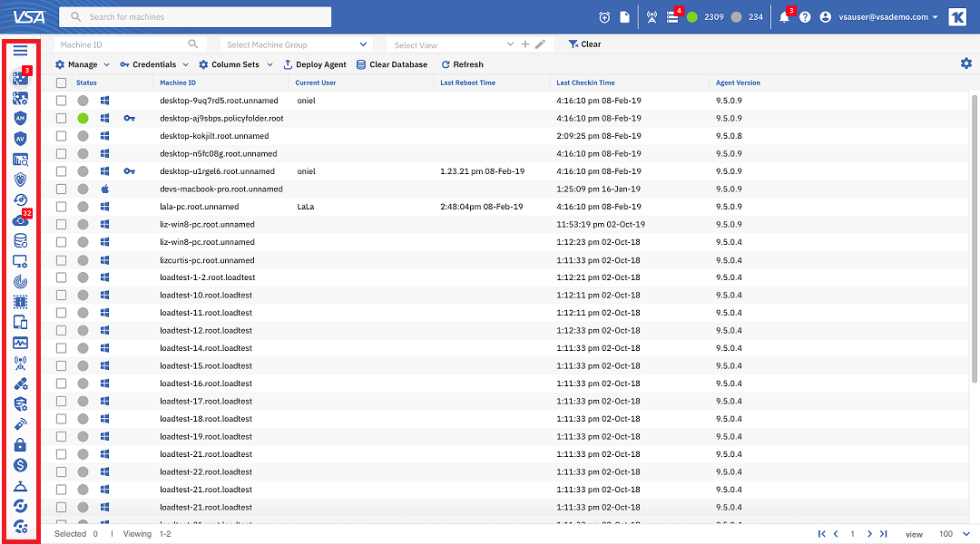Open the chart with magnifier sidebar icon
This screenshot has width=980, height=544.
(x=20, y=160)
